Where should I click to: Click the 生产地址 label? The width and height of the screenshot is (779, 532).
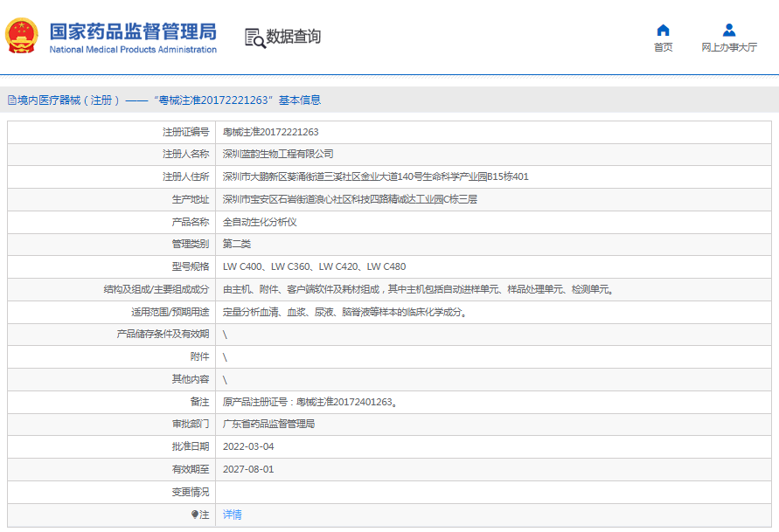pos(191,199)
